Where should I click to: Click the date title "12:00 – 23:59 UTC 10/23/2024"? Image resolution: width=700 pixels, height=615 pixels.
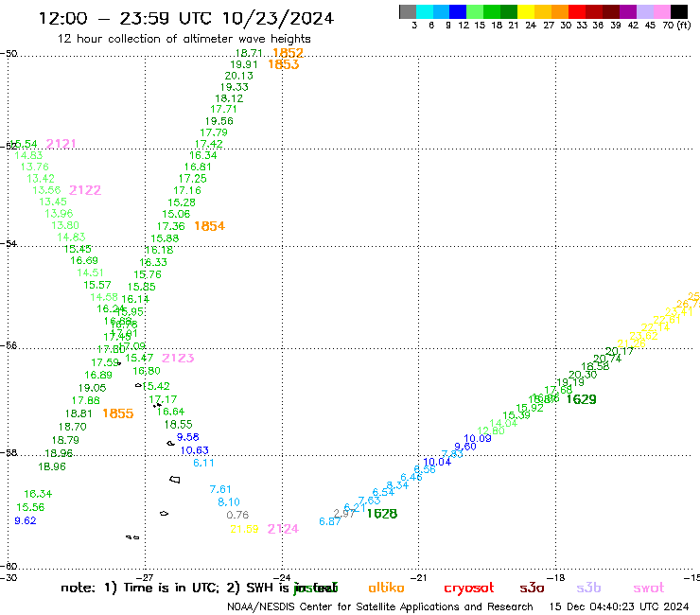[x=186, y=18]
